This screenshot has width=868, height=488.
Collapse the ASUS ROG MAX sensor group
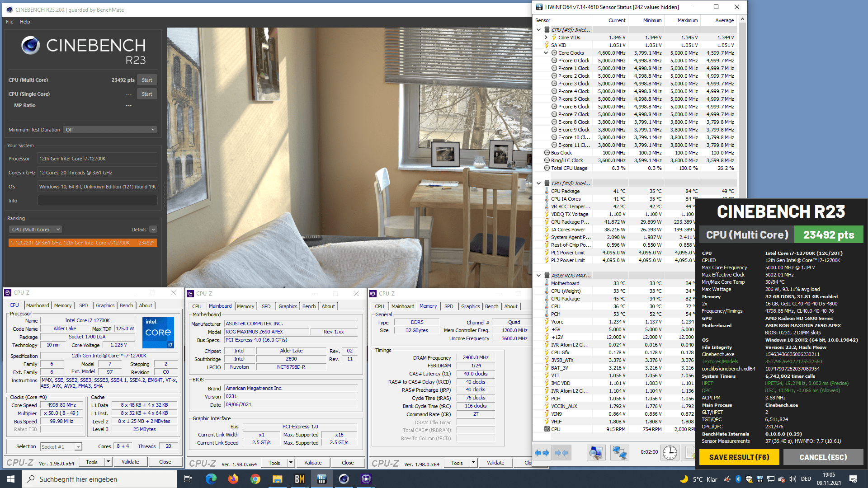[539, 275]
